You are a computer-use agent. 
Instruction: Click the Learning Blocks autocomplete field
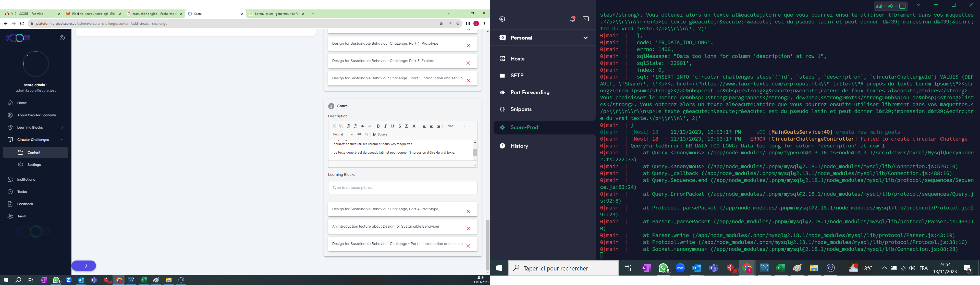(x=402, y=188)
